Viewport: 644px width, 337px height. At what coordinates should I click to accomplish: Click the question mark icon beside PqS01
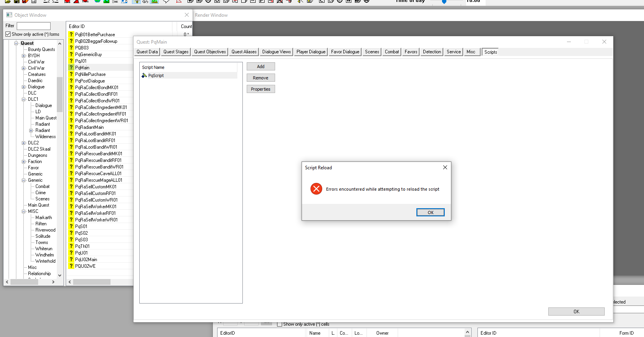(71, 226)
